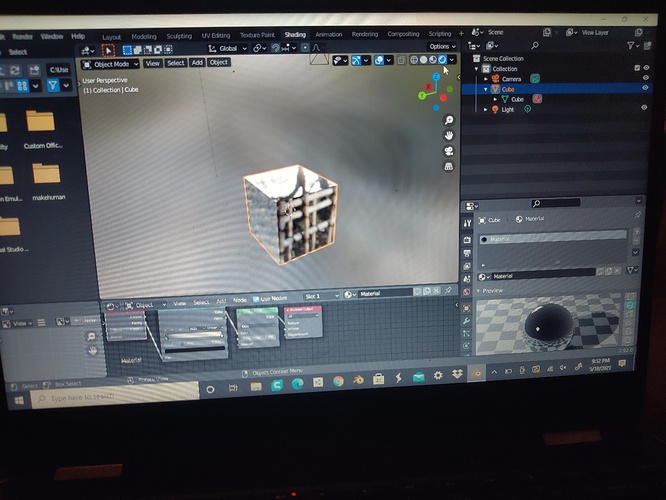Open the Tool properties tab icon

point(468,223)
